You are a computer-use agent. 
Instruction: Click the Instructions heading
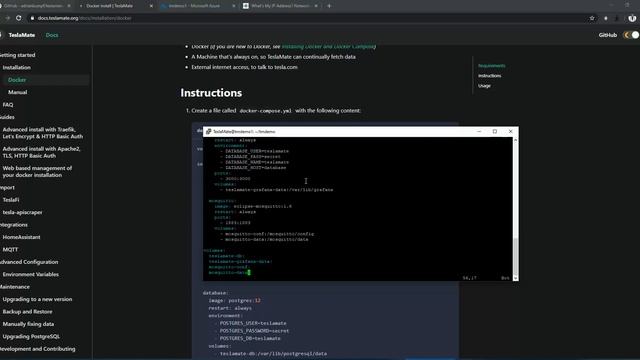click(211, 93)
